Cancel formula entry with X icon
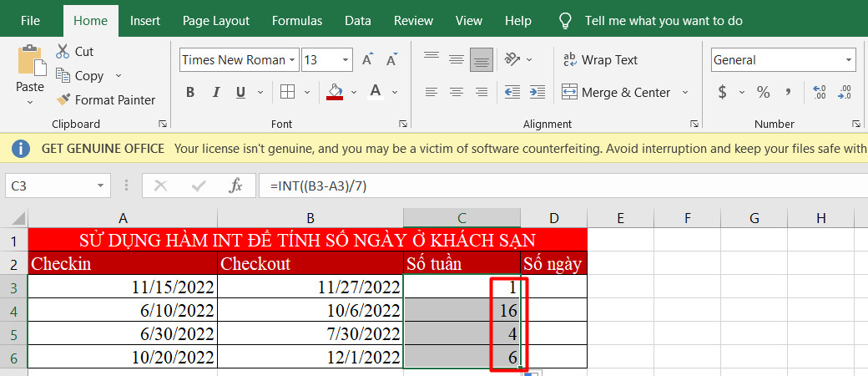Image resolution: width=868 pixels, height=376 pixels. [x=160, y=185]
